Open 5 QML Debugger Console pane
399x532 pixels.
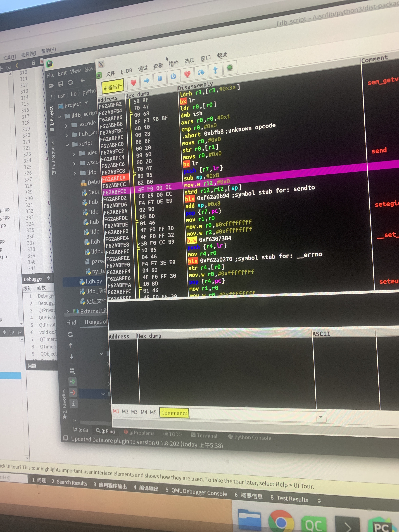(196, 492)
